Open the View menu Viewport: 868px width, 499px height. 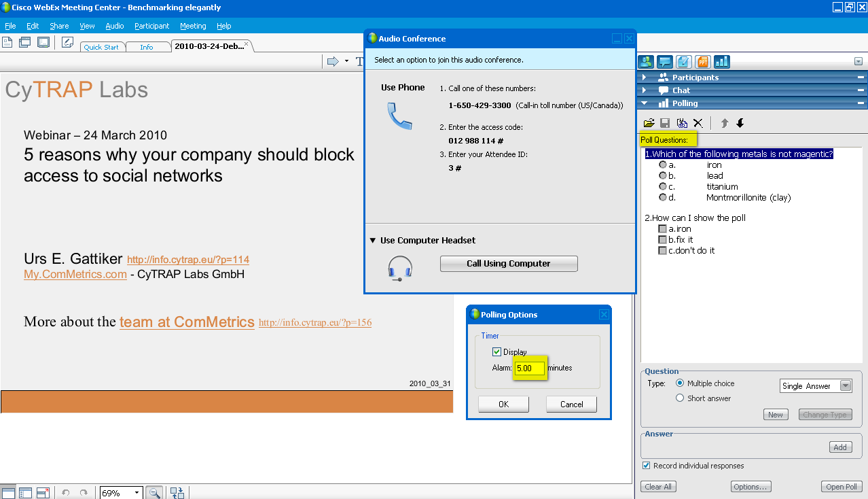tap(87, 26)
